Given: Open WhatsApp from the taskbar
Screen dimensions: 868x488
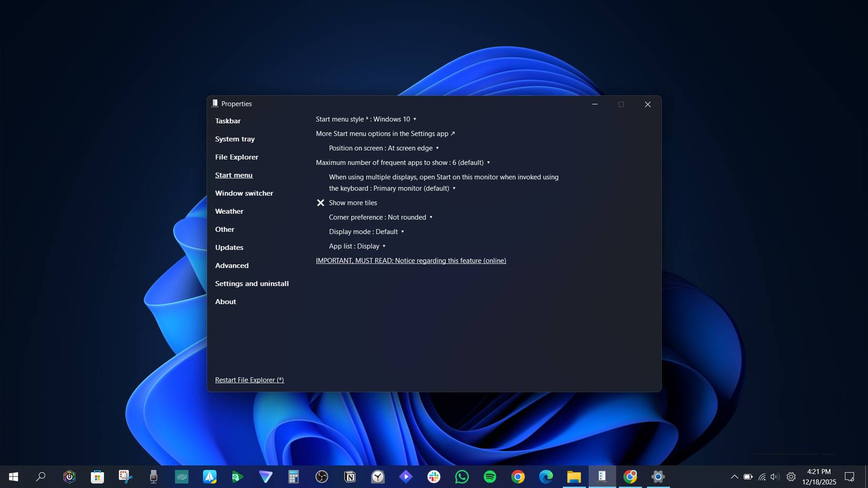Looking at the screenshot, I should tap(461, 476).
